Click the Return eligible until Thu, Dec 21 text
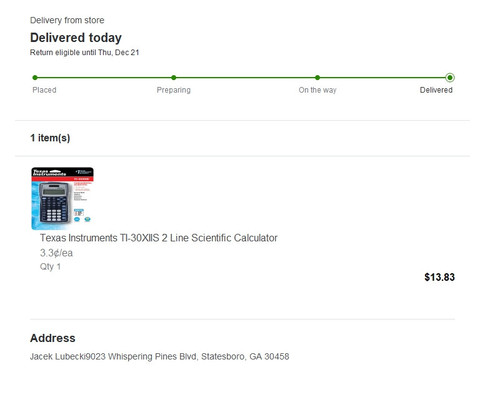Image resolution: width=500 pixels, height=404 pixels. coord(84,52)
